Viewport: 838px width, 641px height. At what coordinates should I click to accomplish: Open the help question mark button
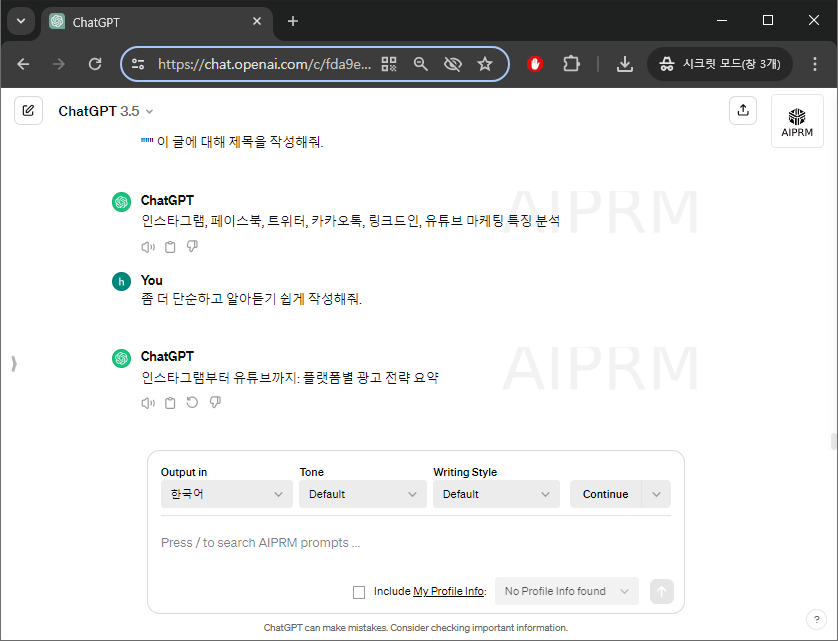pyautogui.click(x=816, y=620)
